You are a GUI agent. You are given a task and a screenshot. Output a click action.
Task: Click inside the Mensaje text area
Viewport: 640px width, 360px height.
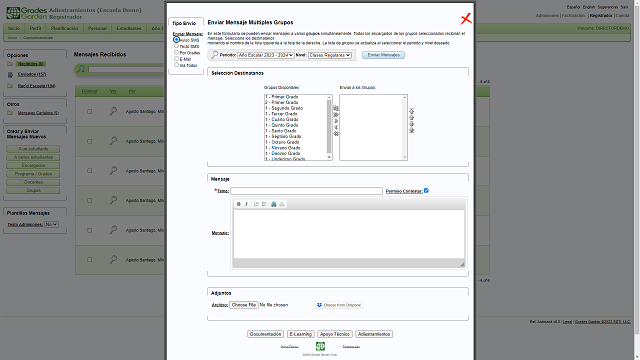click(349, 234)
